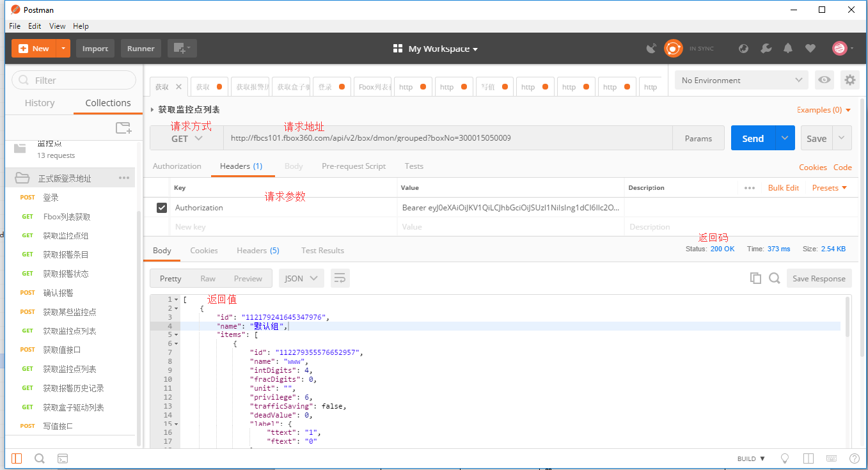Click the blue Send button
This screenshot has width=868, height=470.
click(x=753, y=138)
